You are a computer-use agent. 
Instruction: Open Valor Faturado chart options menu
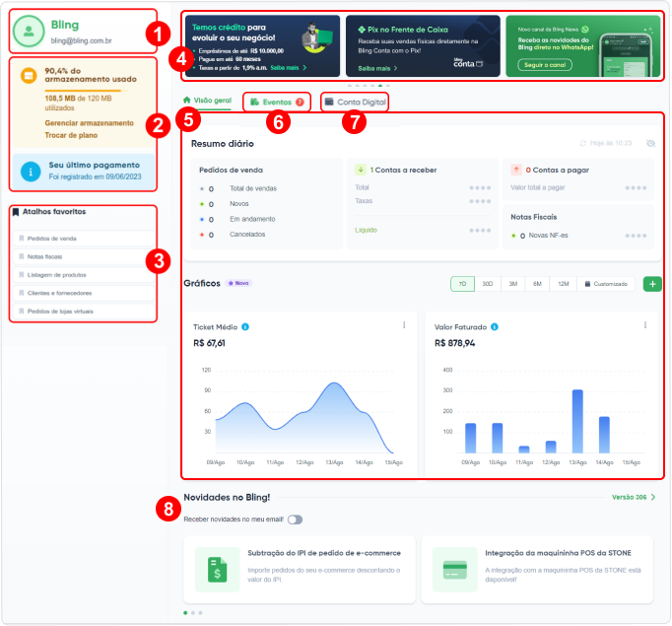(x=645, y=325)
